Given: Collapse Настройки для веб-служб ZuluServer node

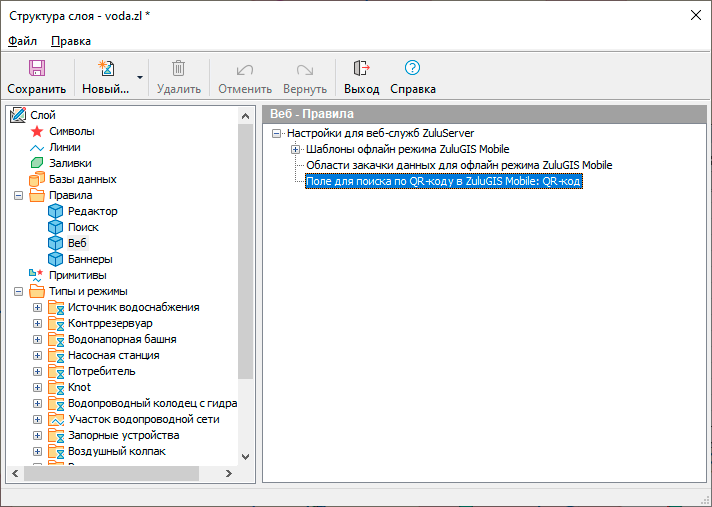Looking at the screenshot, I should coord(277,133).
